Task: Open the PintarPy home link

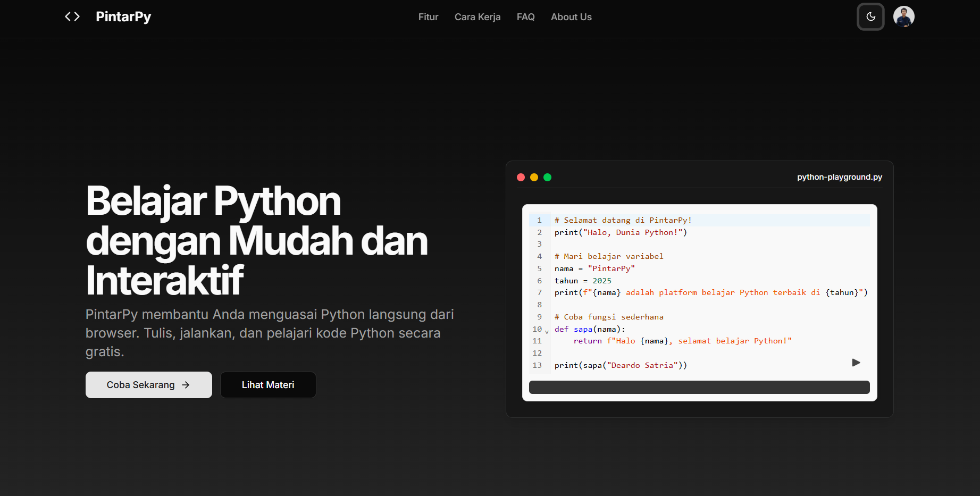Action: pos(123,16)
